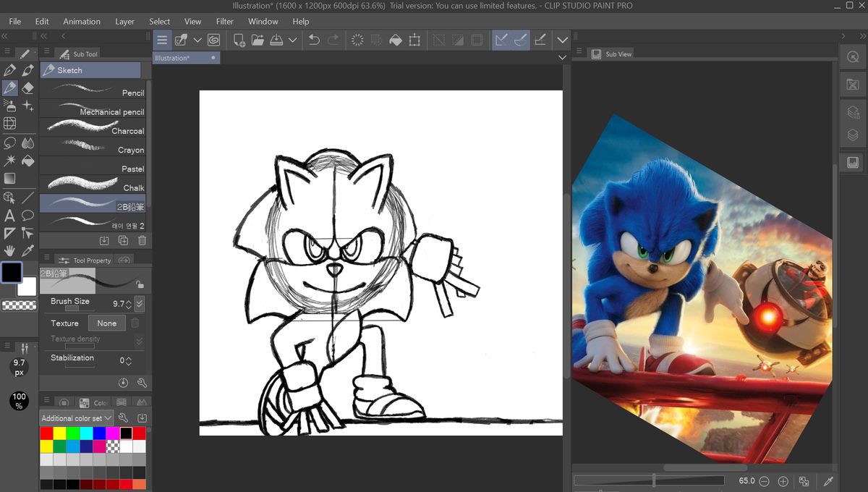Select the Lasso selection tool
The image size is (868, 492).
(9, 143)
